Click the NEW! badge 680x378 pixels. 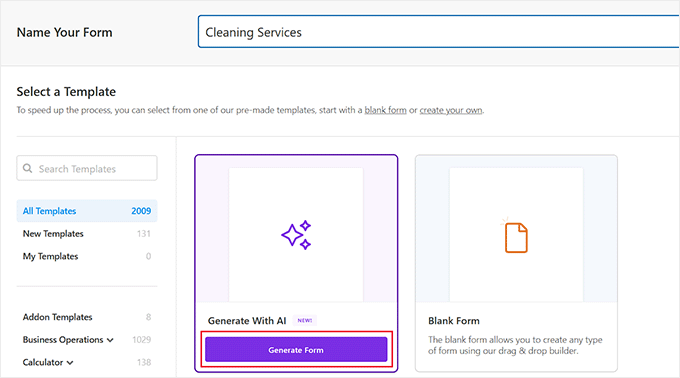305,320
